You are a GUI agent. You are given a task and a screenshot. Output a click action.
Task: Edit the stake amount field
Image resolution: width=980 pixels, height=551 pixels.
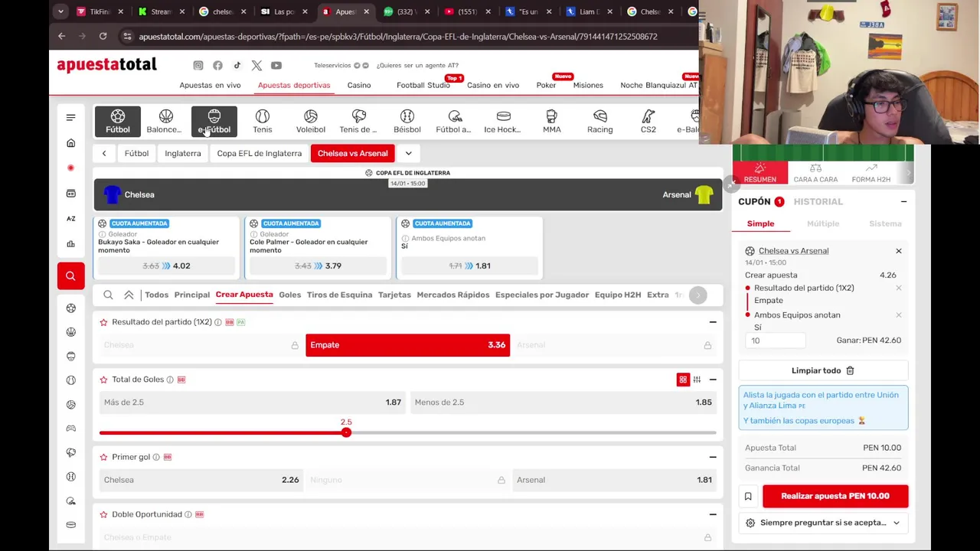776,341
